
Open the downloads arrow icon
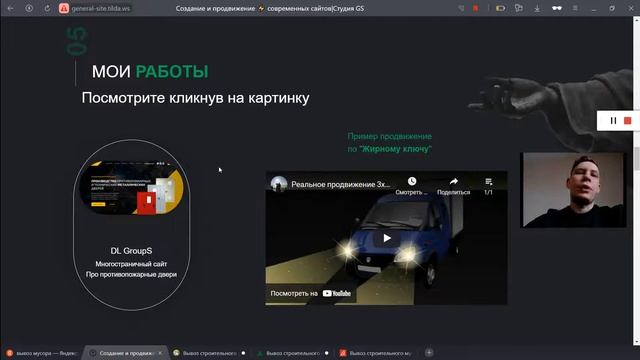(x=537, y=8)
